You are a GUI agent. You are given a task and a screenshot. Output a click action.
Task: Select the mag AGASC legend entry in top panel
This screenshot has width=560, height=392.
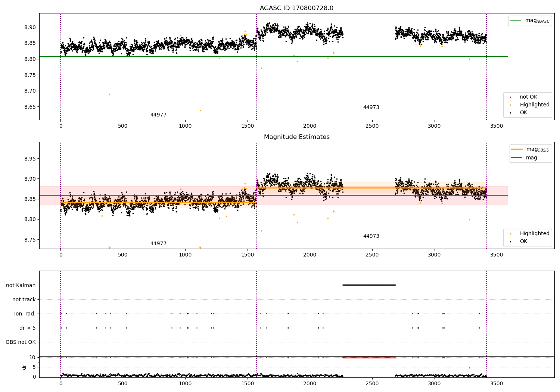tap(530, 21)
